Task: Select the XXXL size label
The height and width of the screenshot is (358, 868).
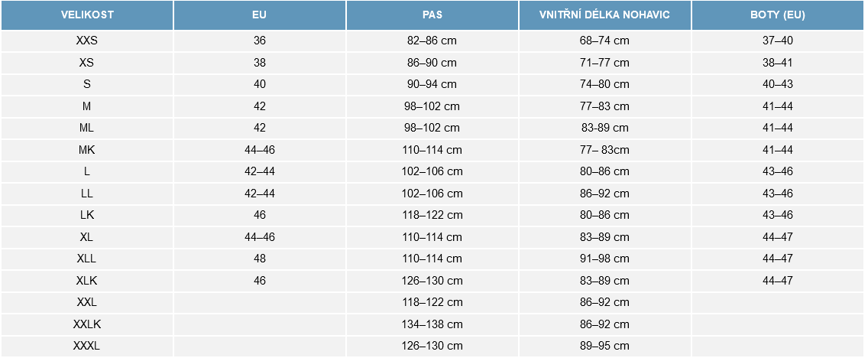Action: (86, 346)
